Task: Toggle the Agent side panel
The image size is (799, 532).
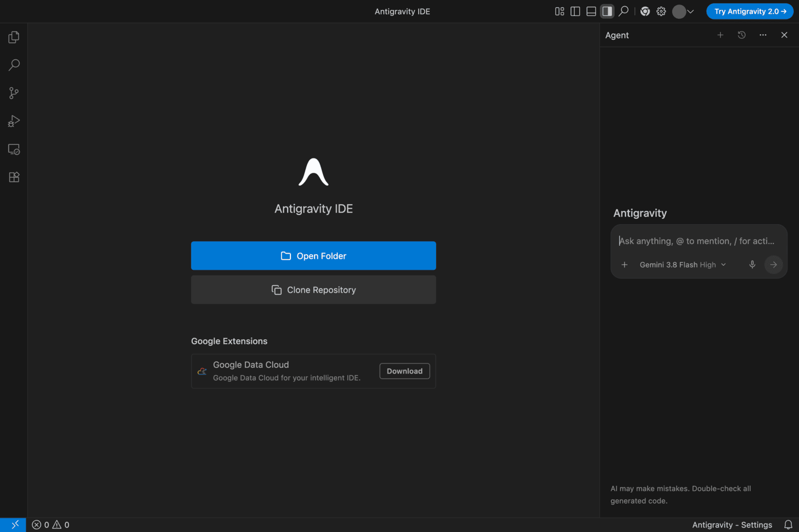Action: (607, 11)
